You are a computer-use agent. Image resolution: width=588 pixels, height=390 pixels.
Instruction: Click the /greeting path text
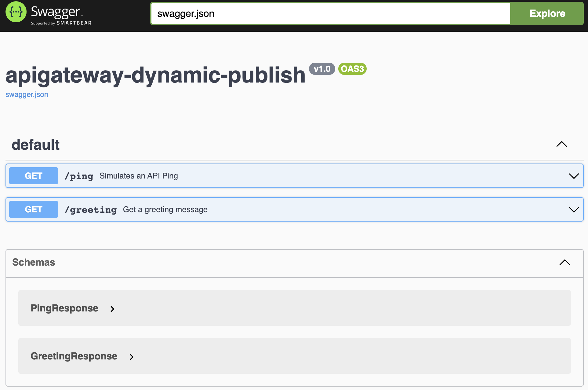point(91,210)
